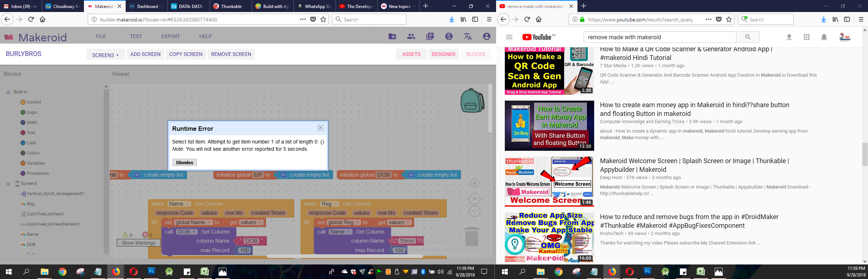Image resolution: width=868 pixels, height=279 pixels.
Task: Open Photoshop from the left taskbar
Action: (151, 271)
